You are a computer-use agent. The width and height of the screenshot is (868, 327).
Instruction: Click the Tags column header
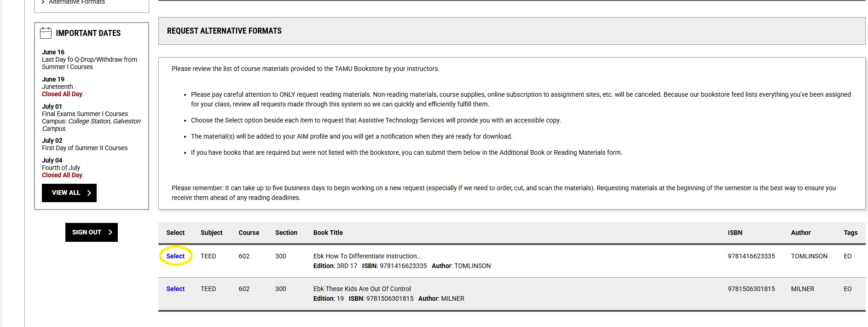click(851, 233)
